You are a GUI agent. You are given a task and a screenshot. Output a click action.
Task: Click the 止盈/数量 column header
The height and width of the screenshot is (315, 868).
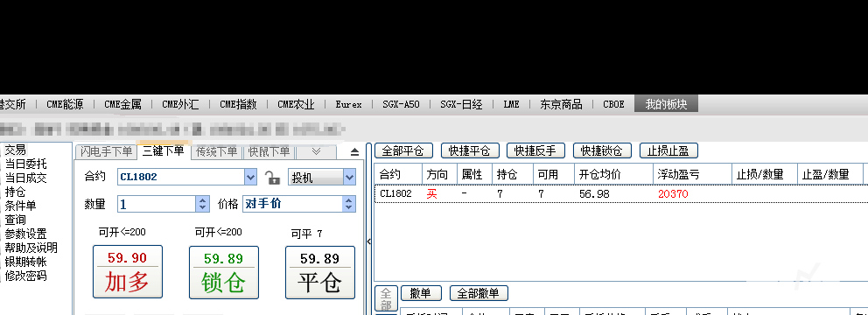pos(829,174)
